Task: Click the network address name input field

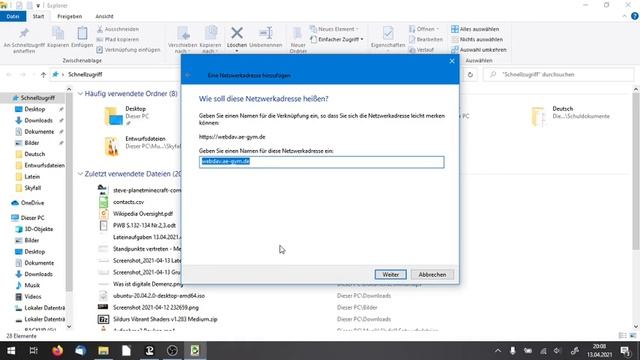Action: pos(322,162)
